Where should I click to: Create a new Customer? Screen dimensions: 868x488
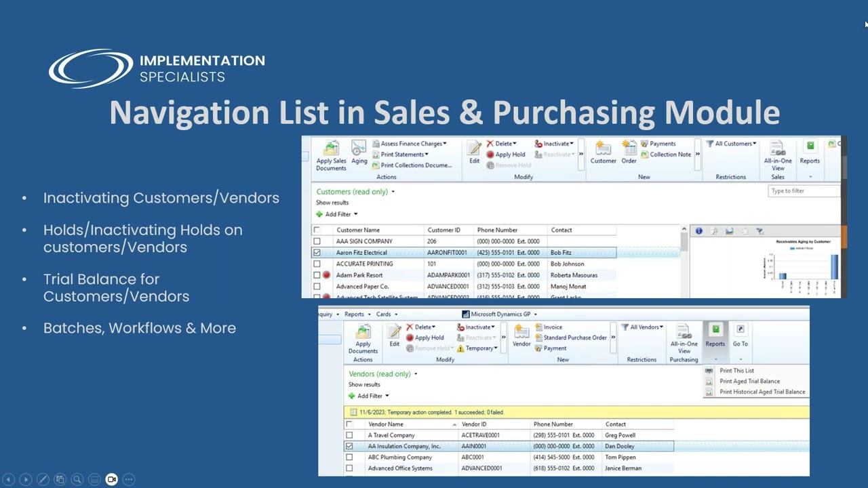click(x=603, y=153)
